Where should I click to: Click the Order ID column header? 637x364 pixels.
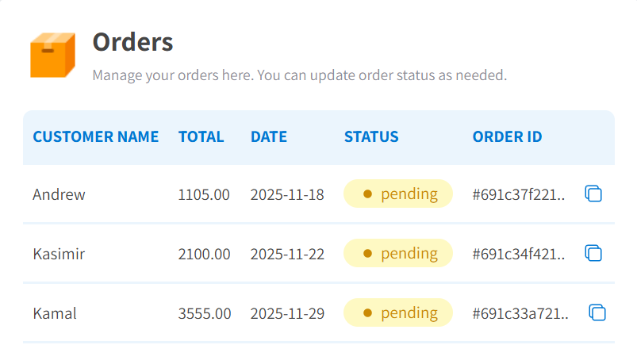pos(507,136)
